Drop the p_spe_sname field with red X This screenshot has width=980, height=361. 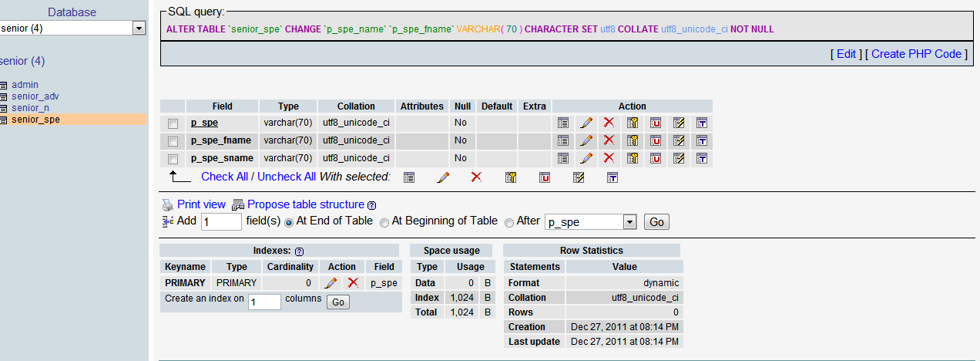click(609, 158)
